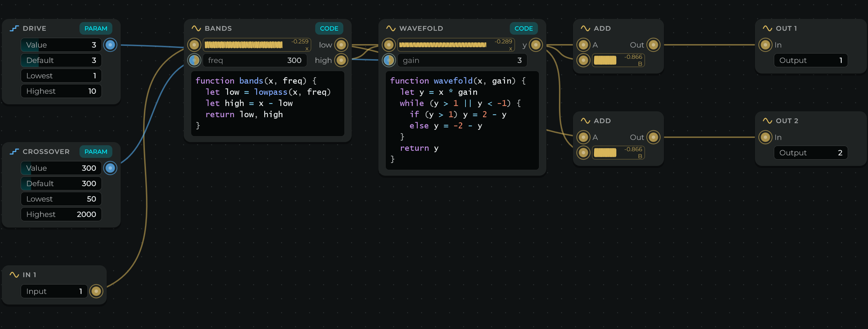This screenshot has height=329, width=868.
Task: Click the DRIVE Default field
Action: 61,60
